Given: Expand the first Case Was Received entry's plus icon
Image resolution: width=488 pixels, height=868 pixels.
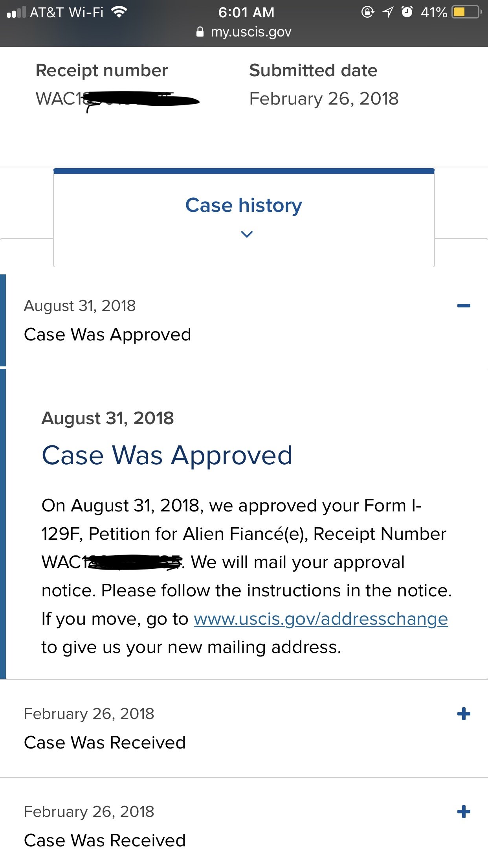Looking at the screenshot, I should coord(464,714).
